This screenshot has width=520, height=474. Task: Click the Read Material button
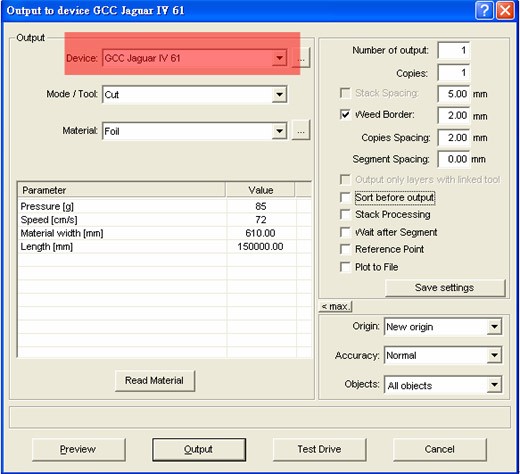point(155,380)
